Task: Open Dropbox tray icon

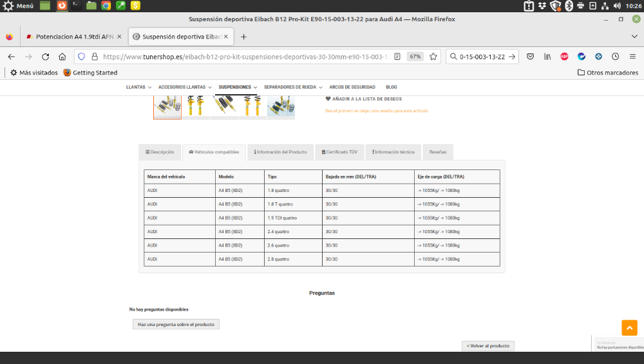Action: [542, 6]
